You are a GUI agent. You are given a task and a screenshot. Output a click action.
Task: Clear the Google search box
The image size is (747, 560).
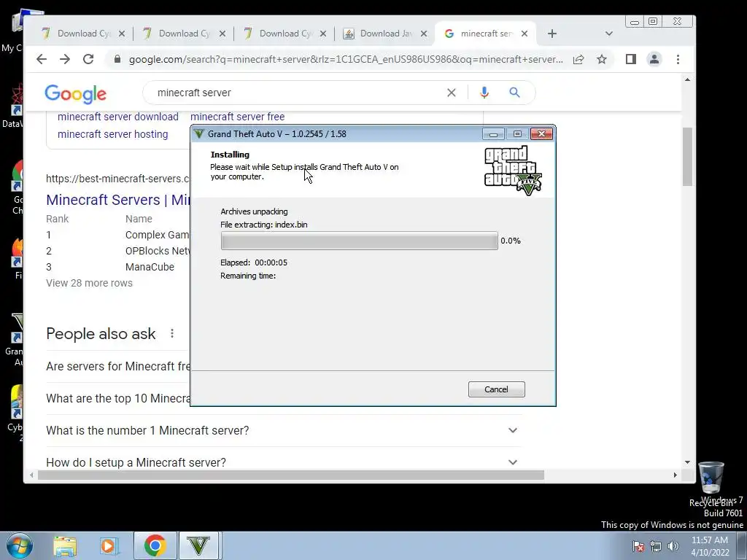point(451,93)
